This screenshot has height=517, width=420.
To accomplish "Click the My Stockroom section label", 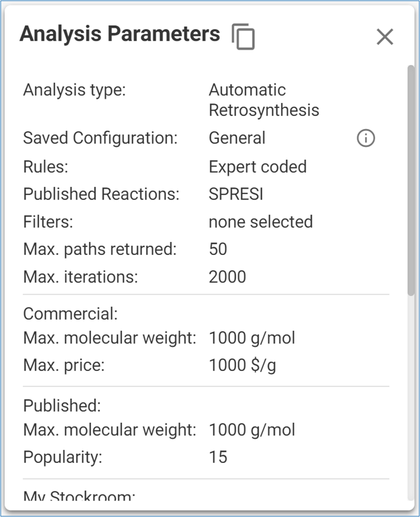I will coord(79,497).
